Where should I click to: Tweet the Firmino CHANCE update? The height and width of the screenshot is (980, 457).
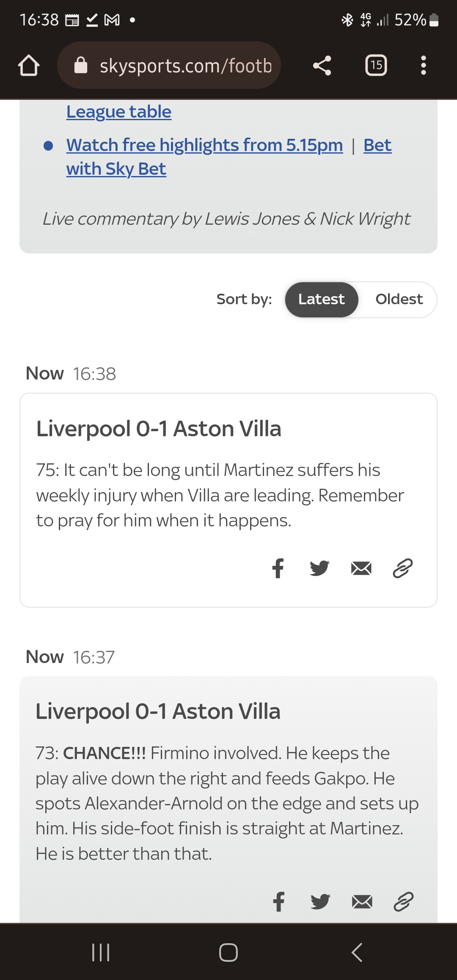click(x=320, y=902)
